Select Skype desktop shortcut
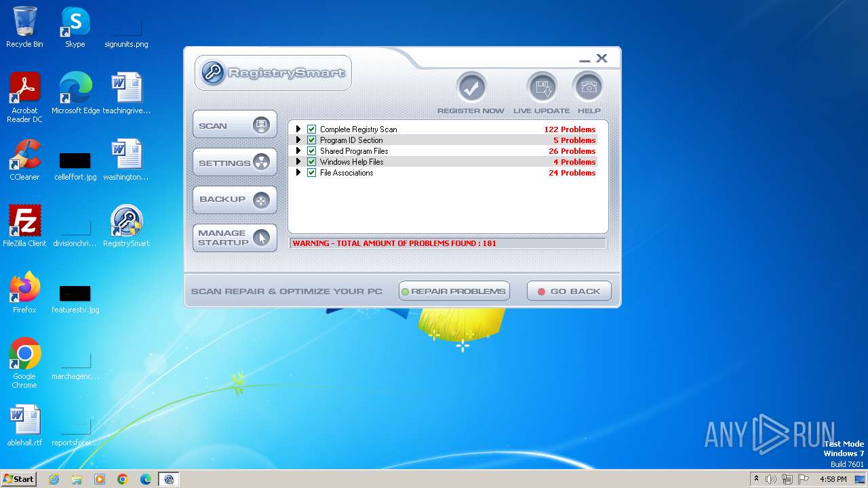 [75, 28]
